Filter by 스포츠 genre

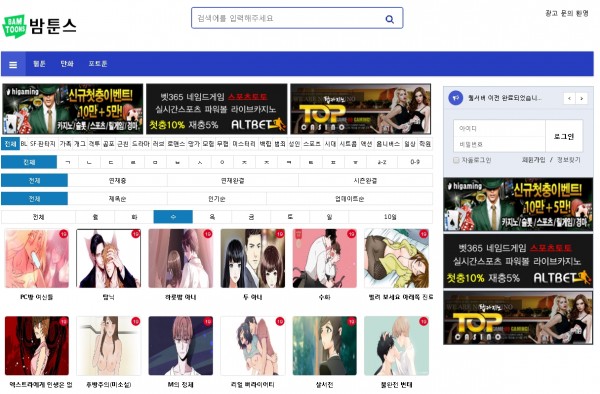point(312,144)
